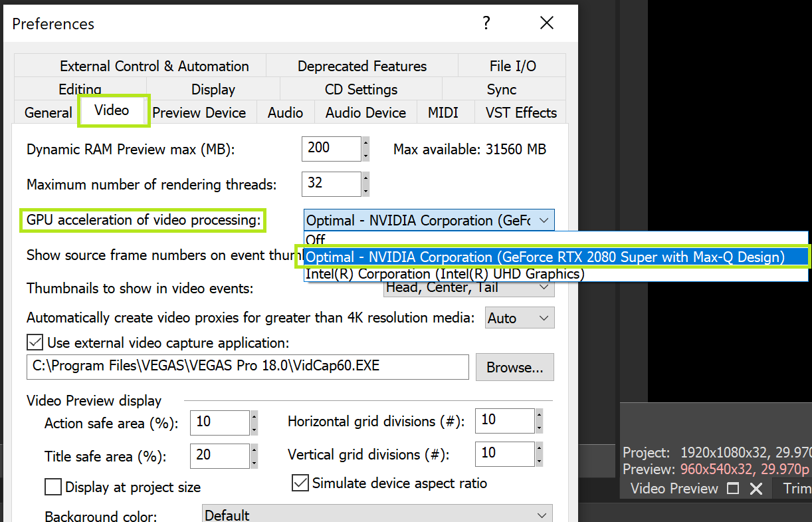This screenshot has width=812, height=522.
Task: Edit maximum rendering threads field
Action: tap(331, 183)
